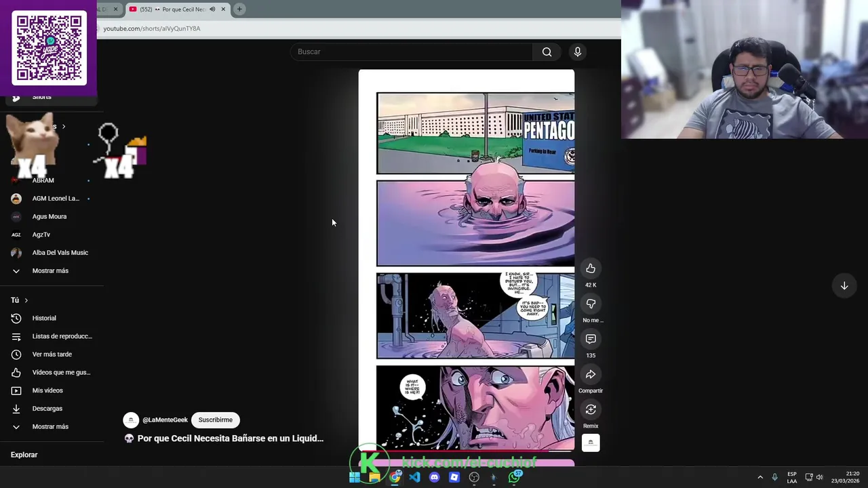Open the comments showing 135
The width and height of the screenshot is (868, 488).
[x=591, y=339]
